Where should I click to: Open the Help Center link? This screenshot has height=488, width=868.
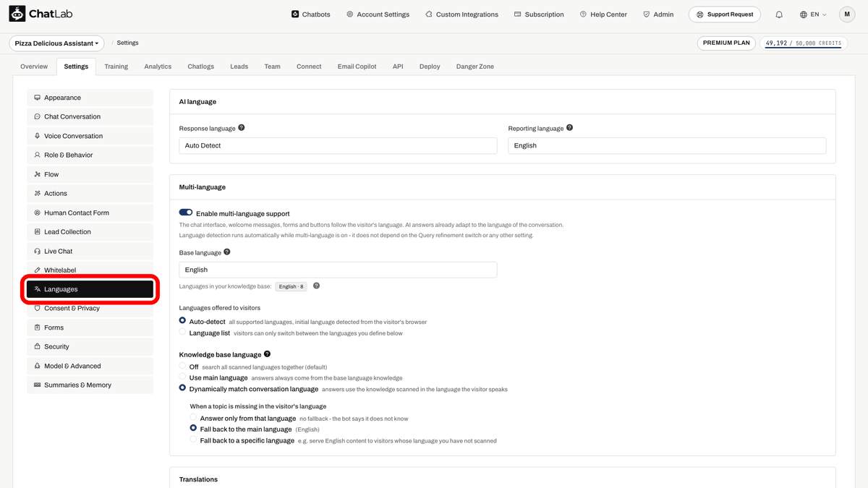(x=603, y=14)
